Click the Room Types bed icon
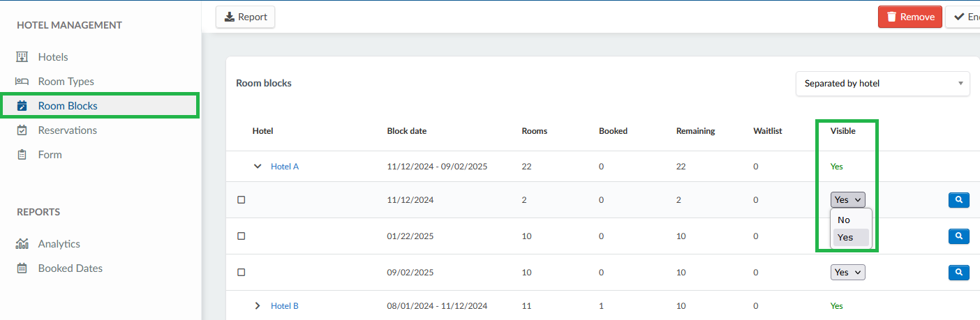 22,82
